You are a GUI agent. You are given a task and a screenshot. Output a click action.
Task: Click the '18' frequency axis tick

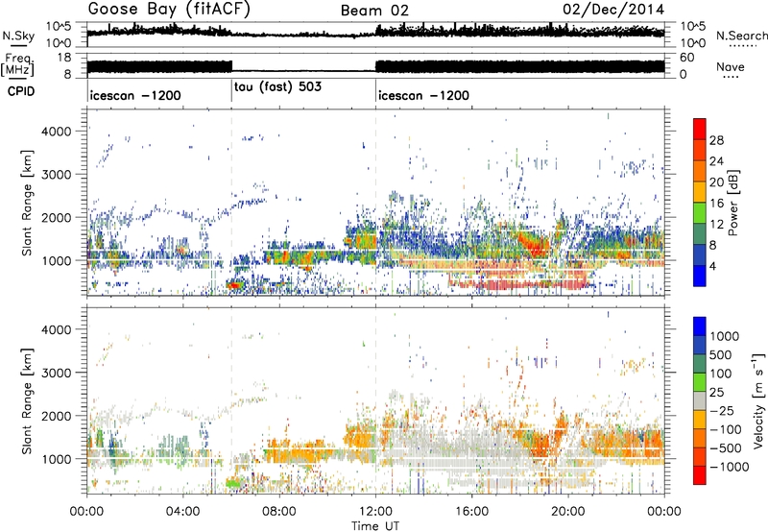(x=64, y=58)
